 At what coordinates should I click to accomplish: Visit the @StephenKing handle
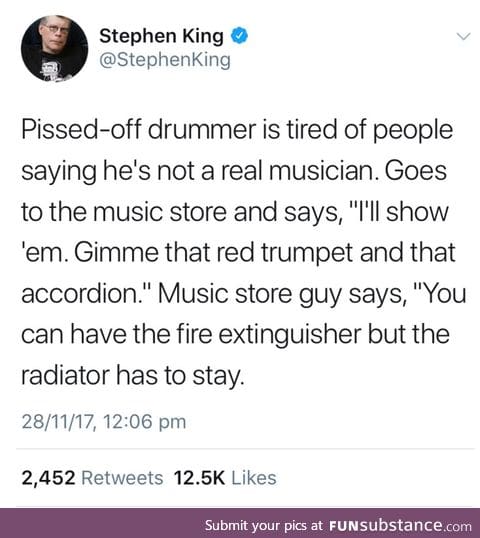(165, 60)
